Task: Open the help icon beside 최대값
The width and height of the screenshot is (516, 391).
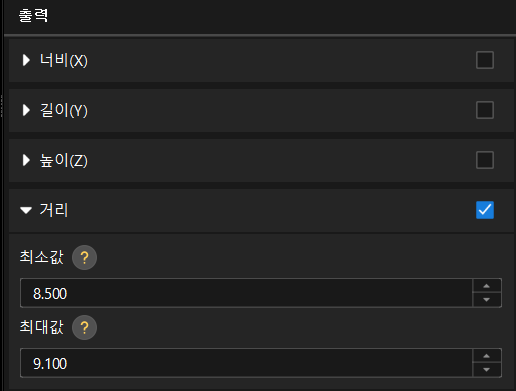Action: (x=84, y=327)
